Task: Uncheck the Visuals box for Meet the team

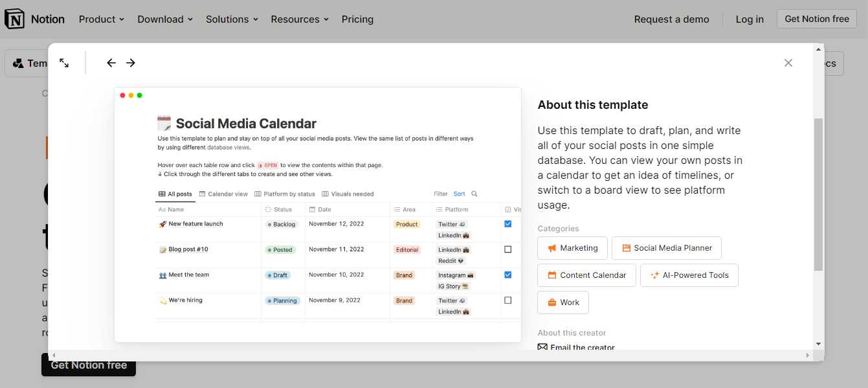Action: click(x=507, y=275)
